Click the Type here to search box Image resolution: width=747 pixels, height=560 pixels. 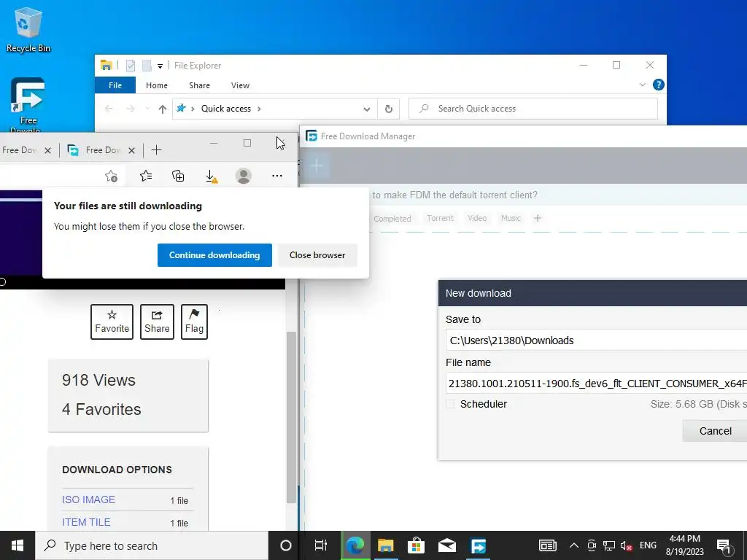click(152, 545)
